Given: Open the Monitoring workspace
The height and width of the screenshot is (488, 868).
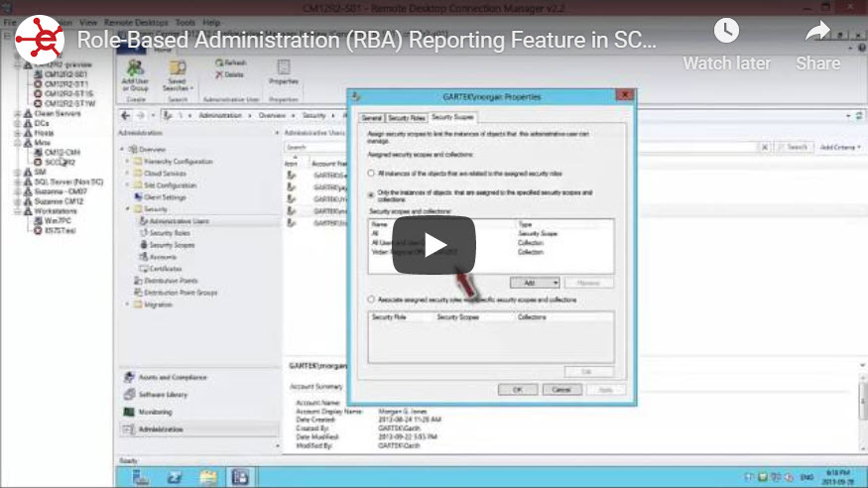Looking at the screenshot, I should click(x=155, y=413).
